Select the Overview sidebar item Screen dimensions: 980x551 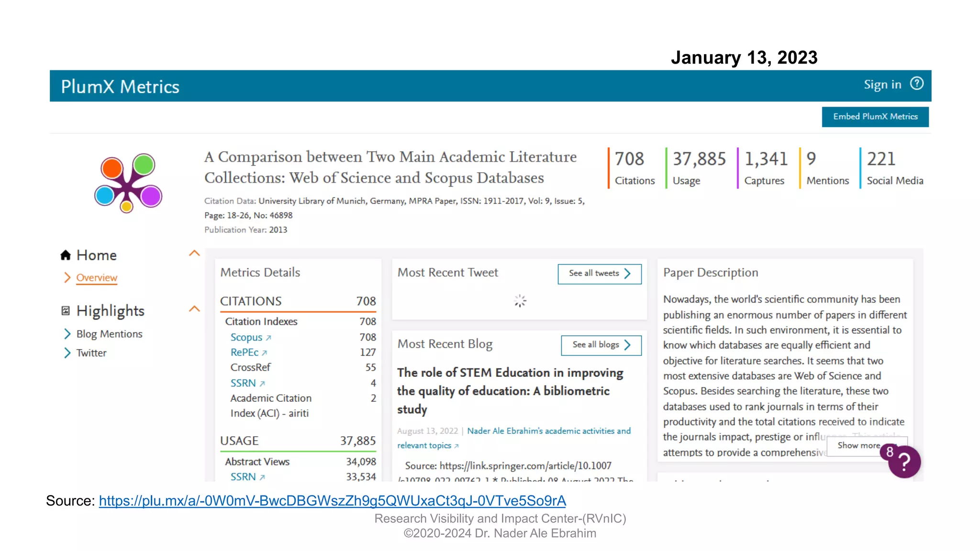point(97,277)
